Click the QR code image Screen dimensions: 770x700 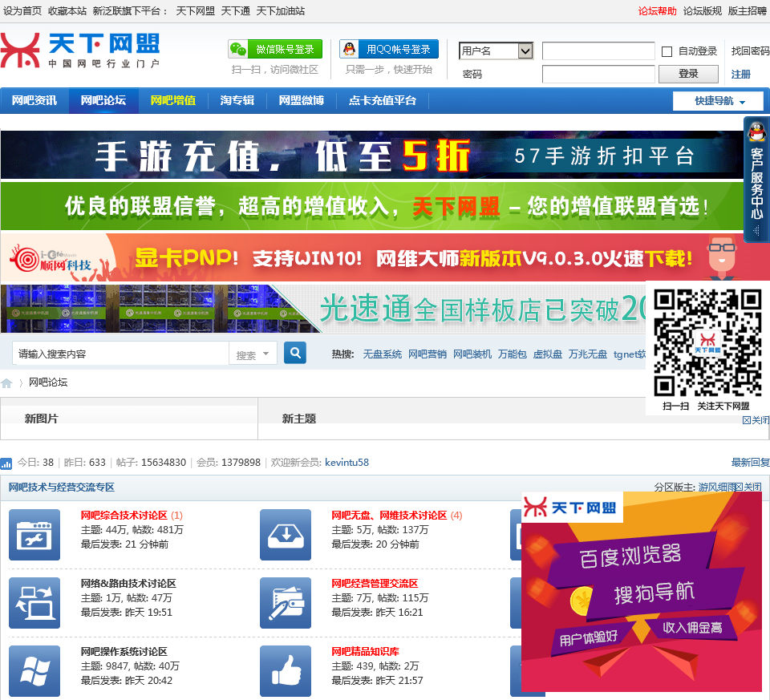[707, 342]
